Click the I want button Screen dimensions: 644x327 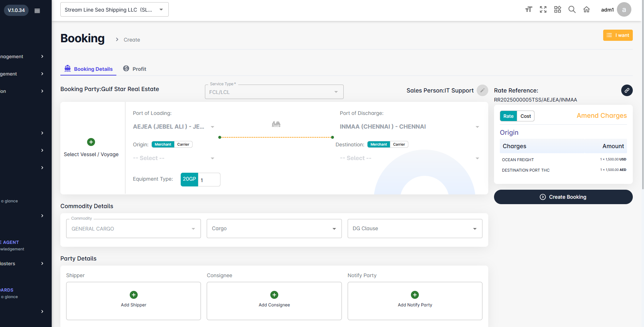click(618, 35)
